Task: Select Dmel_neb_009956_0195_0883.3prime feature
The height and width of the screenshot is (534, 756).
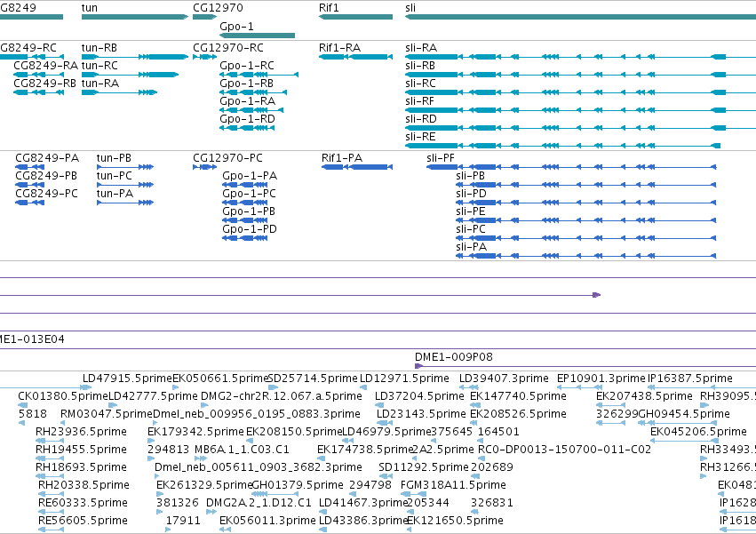Action: pyautogui.click(x=156, y=423)
